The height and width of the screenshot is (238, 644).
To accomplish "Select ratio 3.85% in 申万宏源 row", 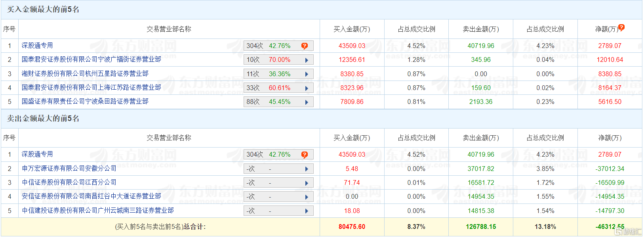I will [545, 169].
